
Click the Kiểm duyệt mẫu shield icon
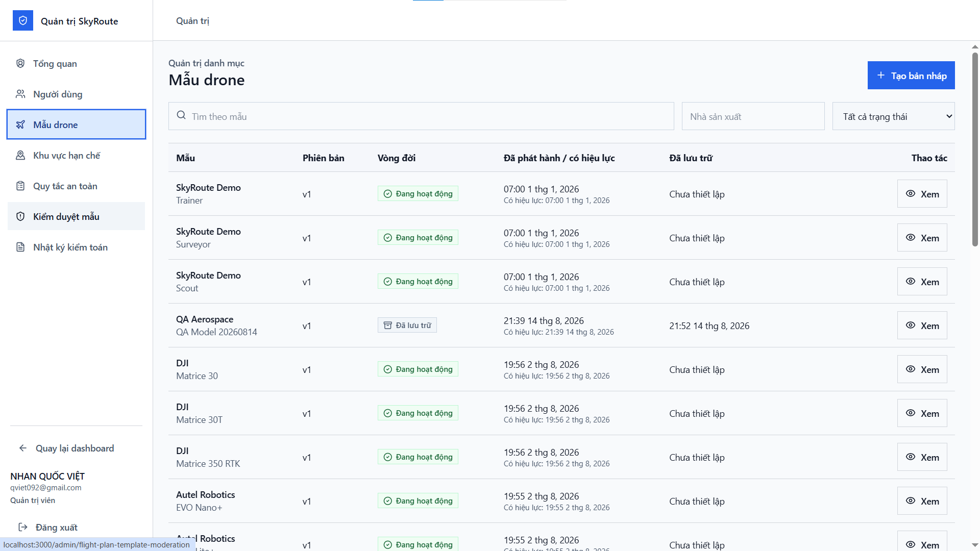[20, 216]
